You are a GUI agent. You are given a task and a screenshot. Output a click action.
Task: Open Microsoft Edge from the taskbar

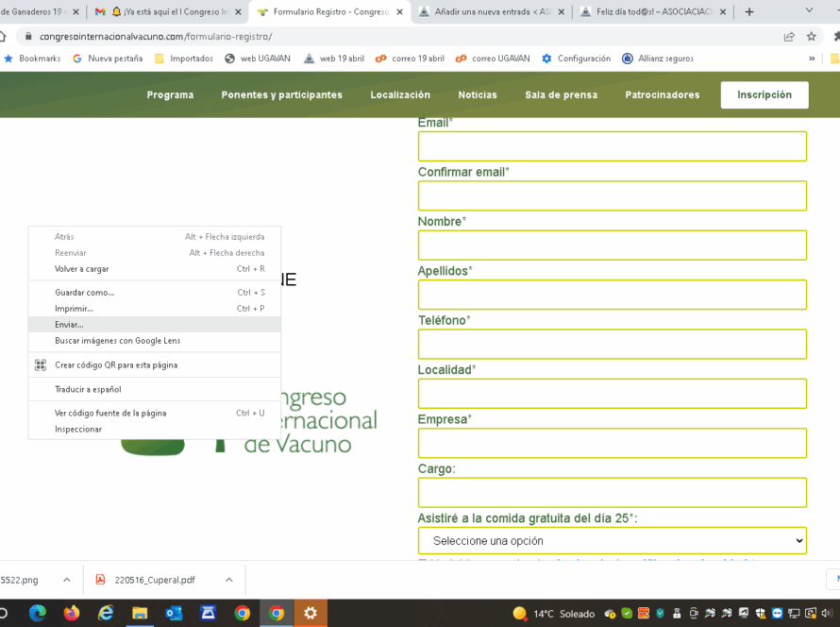(38, 613)
